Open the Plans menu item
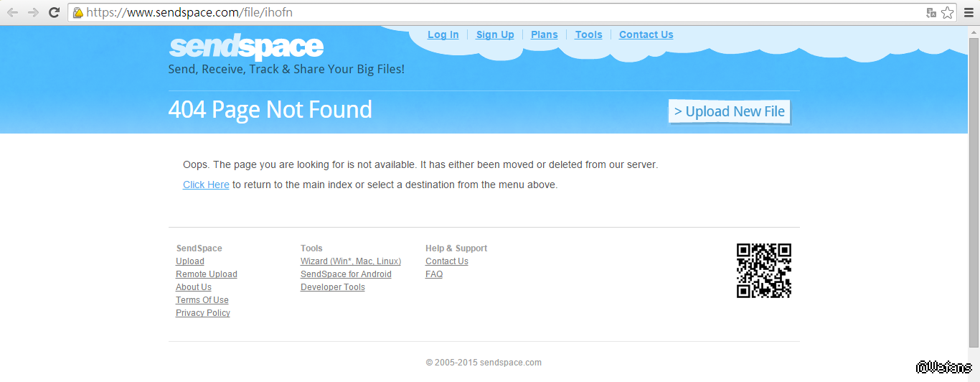Screen dimensions: 980x382 coord(545,34)
